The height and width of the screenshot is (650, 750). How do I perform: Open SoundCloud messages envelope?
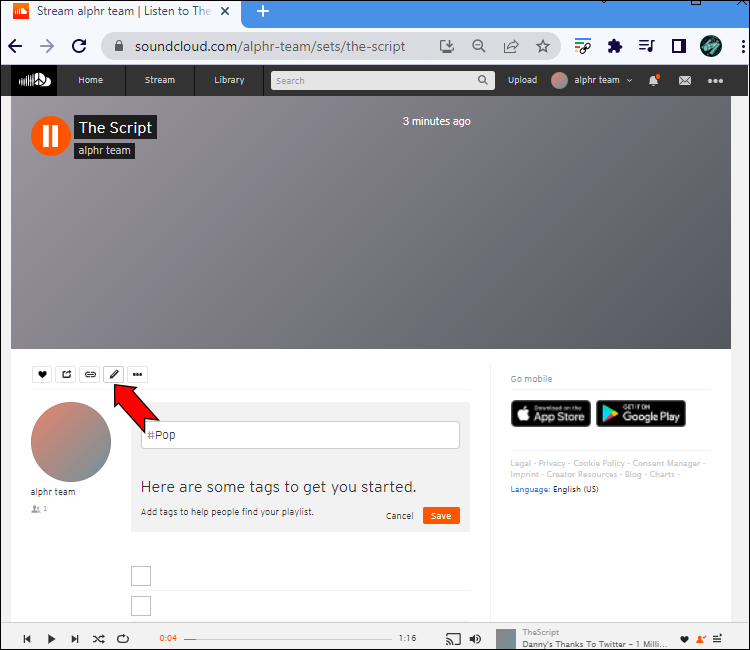[684, 80]
